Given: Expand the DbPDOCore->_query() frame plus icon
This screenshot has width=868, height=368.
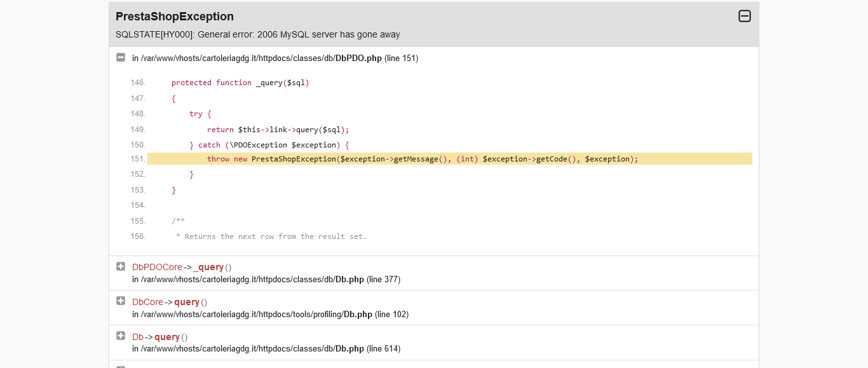Looking at the screenshot, I should point(121,266).
